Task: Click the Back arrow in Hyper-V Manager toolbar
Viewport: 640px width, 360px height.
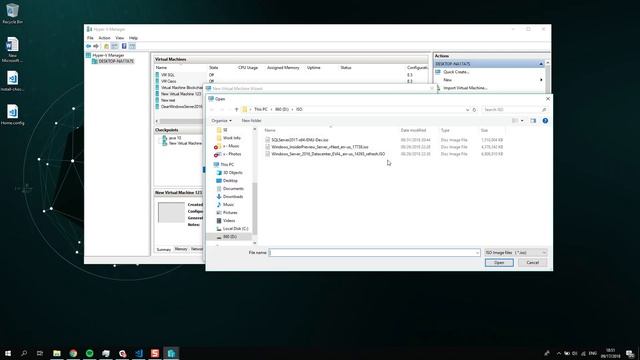Action: pyautogui.click(x=89, y=46)
